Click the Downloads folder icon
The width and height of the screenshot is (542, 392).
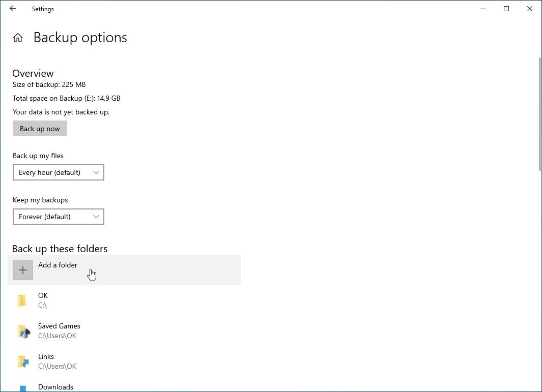(23, 388)
